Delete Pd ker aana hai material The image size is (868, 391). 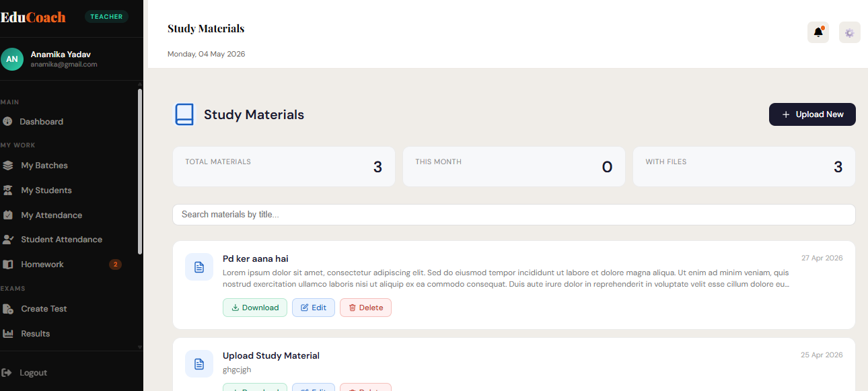365,308
